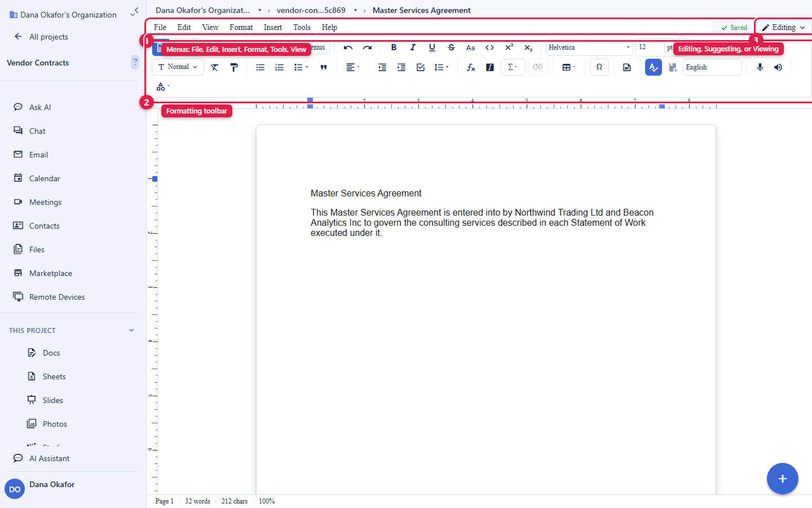Viewport: 812px width, 508px height.
Task: Click the blue plus floating button
Action: click(x=783, y=479)
